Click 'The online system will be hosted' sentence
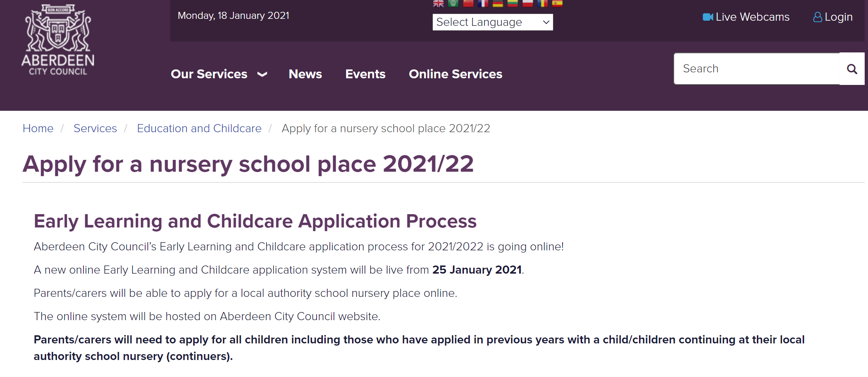Viewport: 868px width, 377px height. pyautogui.click(x=207, y=316)
